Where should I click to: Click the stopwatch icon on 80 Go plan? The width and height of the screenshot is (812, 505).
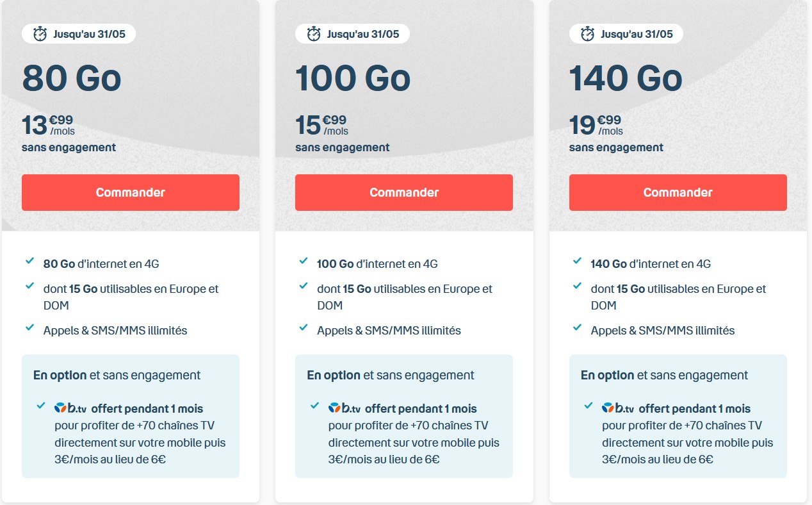(x=40, y=34)
